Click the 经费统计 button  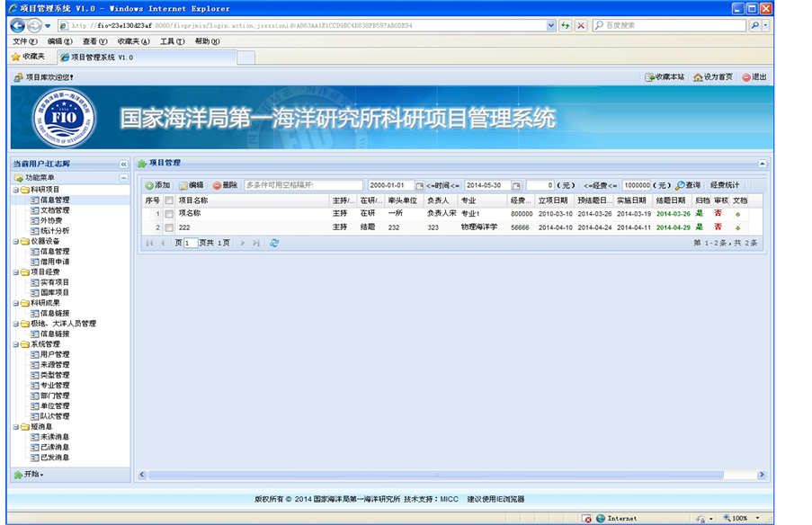(725, 185)
